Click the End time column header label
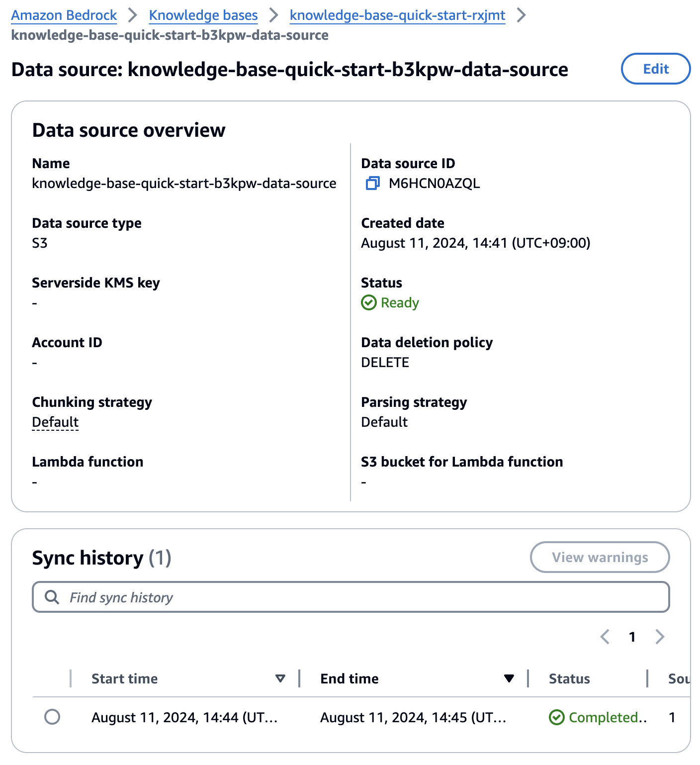This screenshot has height=765, width=700. tap(350, 678)
